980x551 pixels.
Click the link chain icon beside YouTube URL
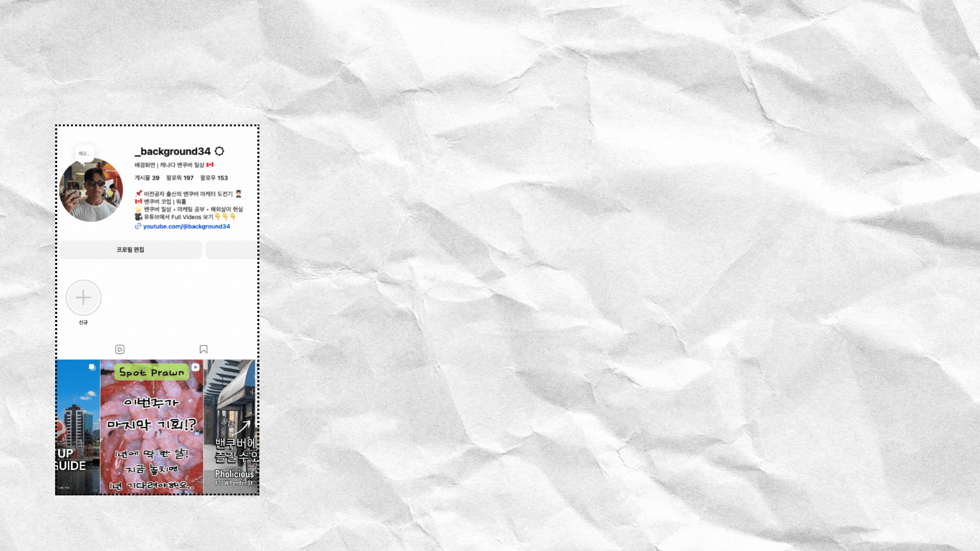click(x=138, y=227)
